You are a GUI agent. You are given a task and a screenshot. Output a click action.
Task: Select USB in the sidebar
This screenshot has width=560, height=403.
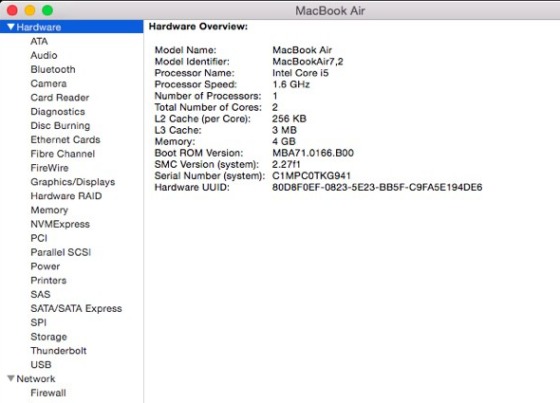[41, 365]
